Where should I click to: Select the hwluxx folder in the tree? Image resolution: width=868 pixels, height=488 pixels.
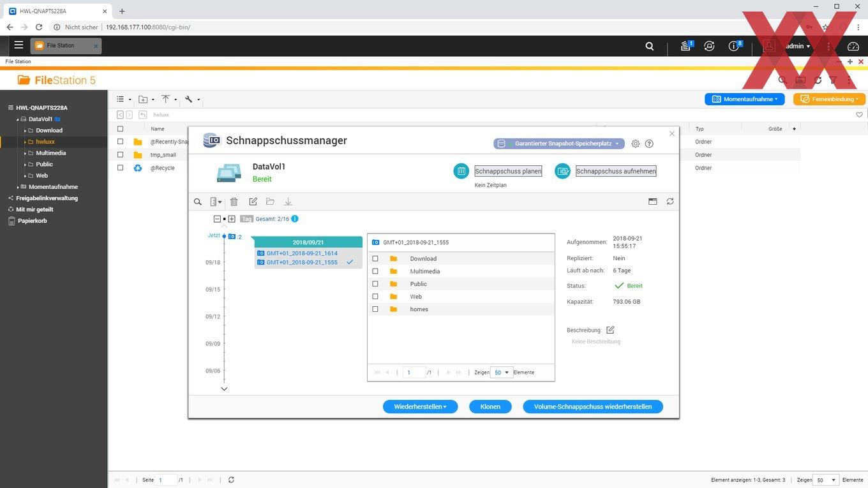tap(45, 142)
